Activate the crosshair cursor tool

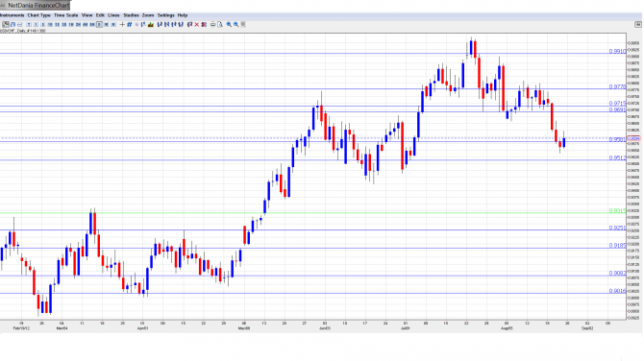click(x=122, y=25)
